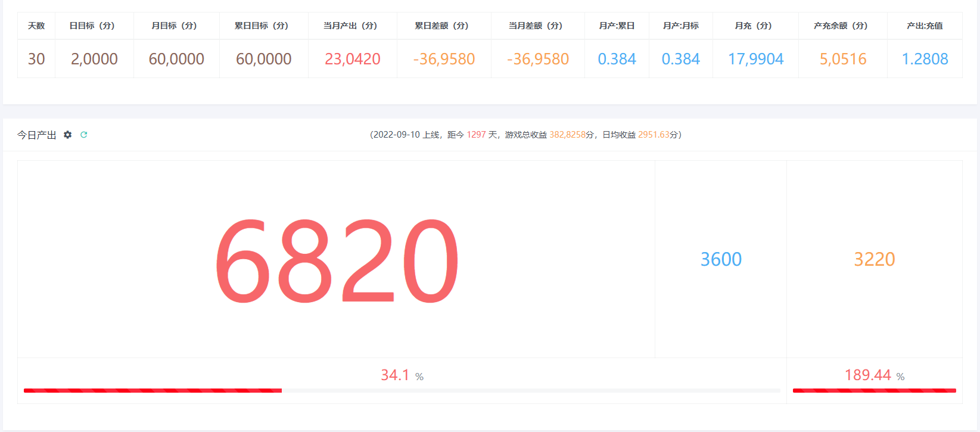Viewport: 980px width, 432px height.
Task: Click the 累日差额（分）column header
Action: pyautogui.click(x=441, y=26)
